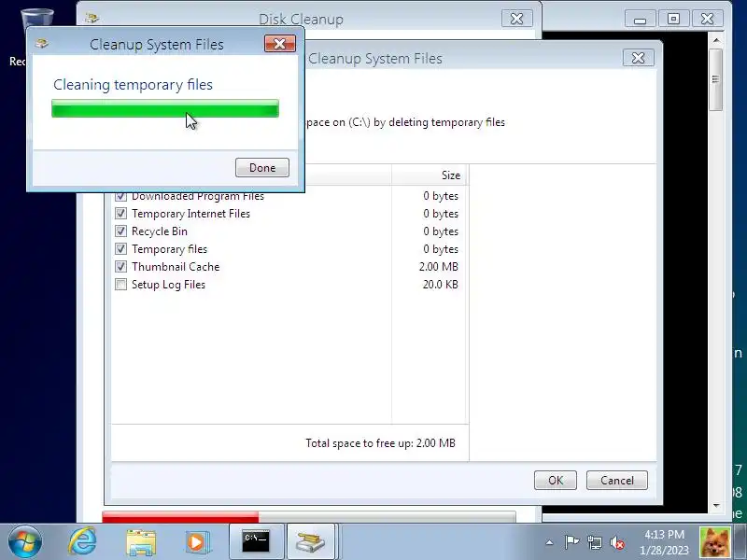Uncheck the Temporary files checkbox
Image resolution: width=747 pixels, height=560 pixels.
pyautogui.click(x=121, y=248)
